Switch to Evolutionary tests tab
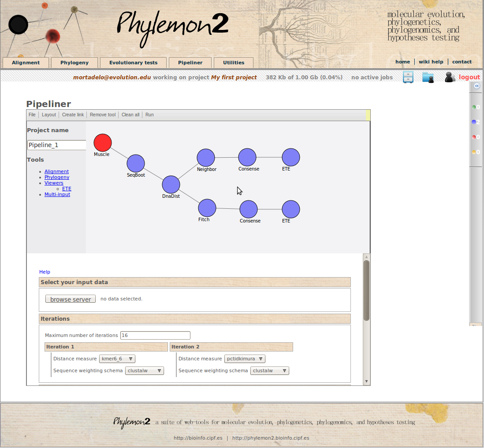Image resolution: width=484 pixels, height=448 pixels. pyautogui.click(x=133, y=63)
